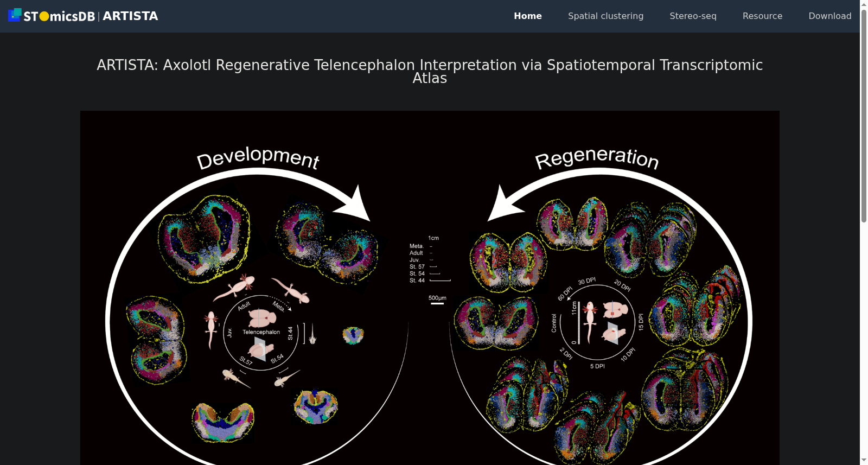Click the 15 DPI label
The image size is (868, 465).
(641, 322)
